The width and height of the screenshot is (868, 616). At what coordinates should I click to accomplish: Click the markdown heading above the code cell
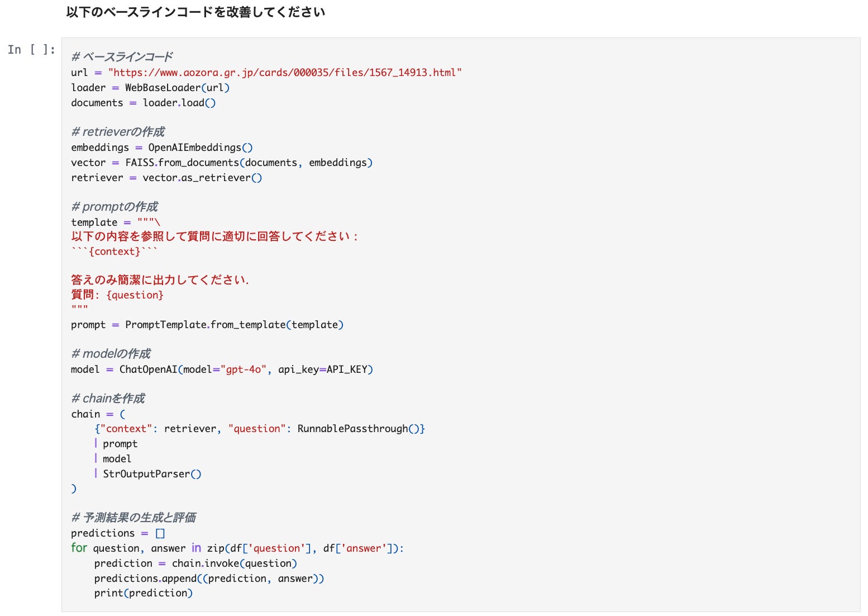pyautogui.click(x=195, y=12)
